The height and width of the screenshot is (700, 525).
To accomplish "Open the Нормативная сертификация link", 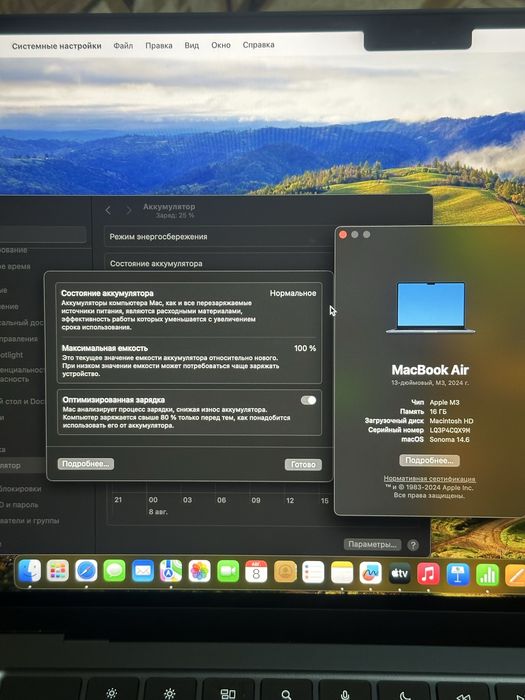I will pos(429,479).
